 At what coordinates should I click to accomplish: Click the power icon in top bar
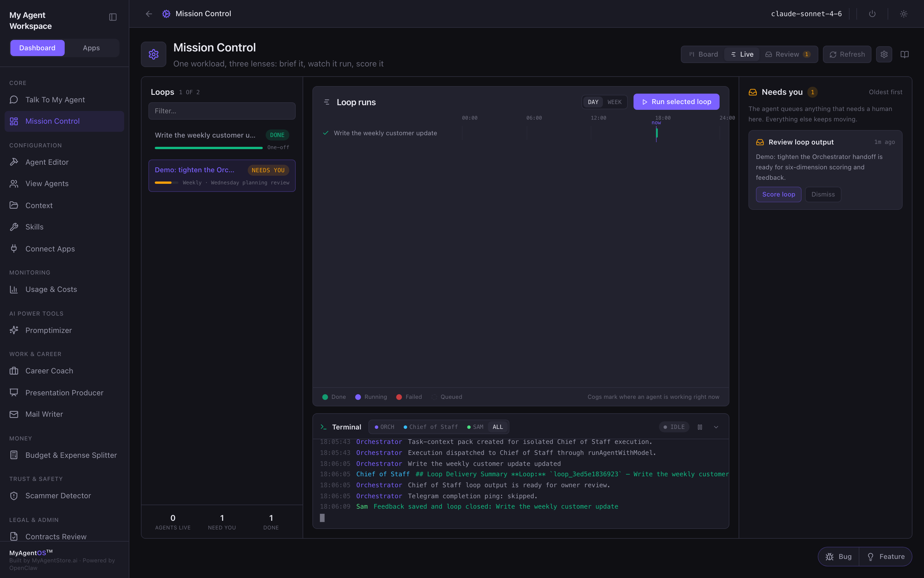pos(872,14)
